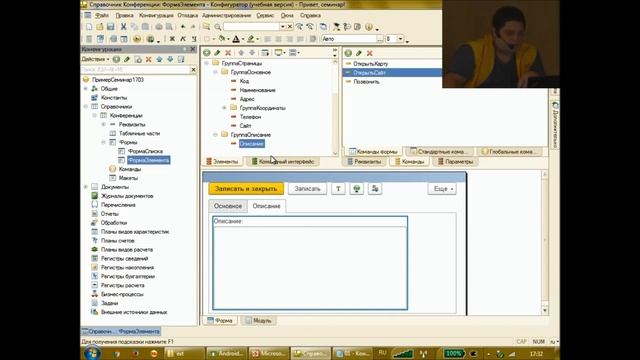640x360 pixels.
Task: Open the Отладка menu
Action: 188,15
